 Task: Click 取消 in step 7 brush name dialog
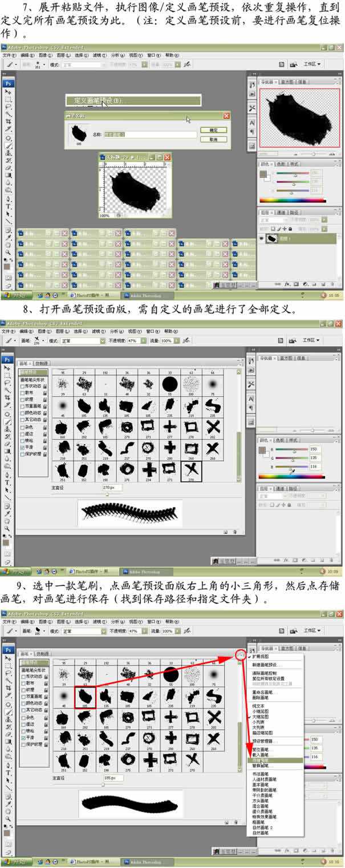213,139
